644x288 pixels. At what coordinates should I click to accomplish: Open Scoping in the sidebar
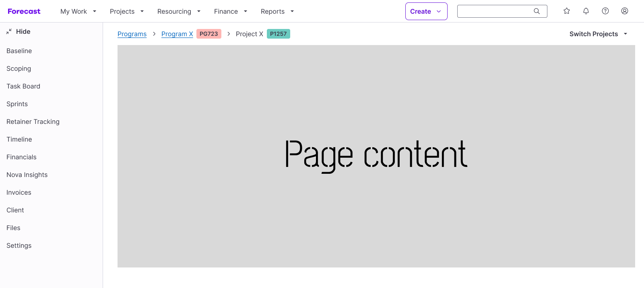(19, 68)
